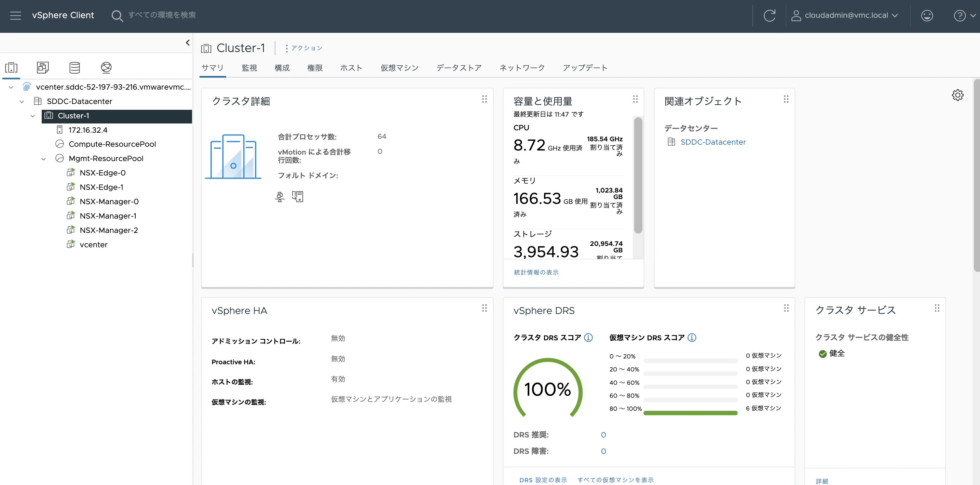The image size is (980, 485).
Task: Click the search all environments field
Action: point(162,15)
